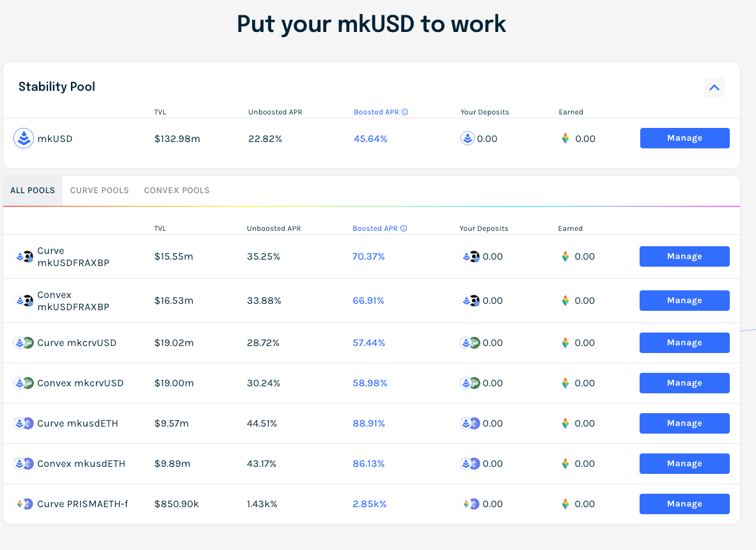Hit Manage for Curve PRISMAETH-f pool
Screen dimensions: 756x550
click(x=684, y=504)
